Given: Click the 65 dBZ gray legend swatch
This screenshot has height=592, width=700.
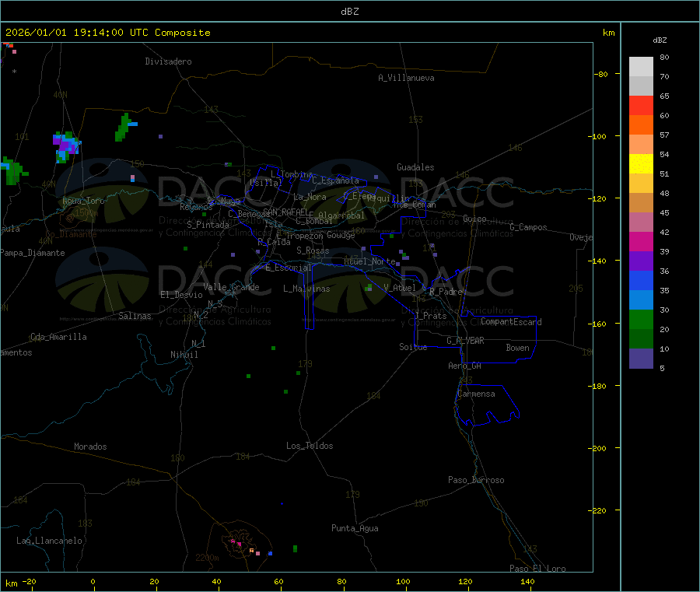Looking at the screenshot, I should coord(641,86).
